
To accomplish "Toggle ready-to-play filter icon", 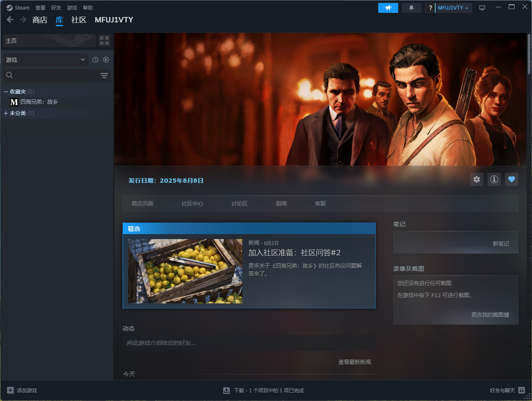I will click(x=106, y=60).
